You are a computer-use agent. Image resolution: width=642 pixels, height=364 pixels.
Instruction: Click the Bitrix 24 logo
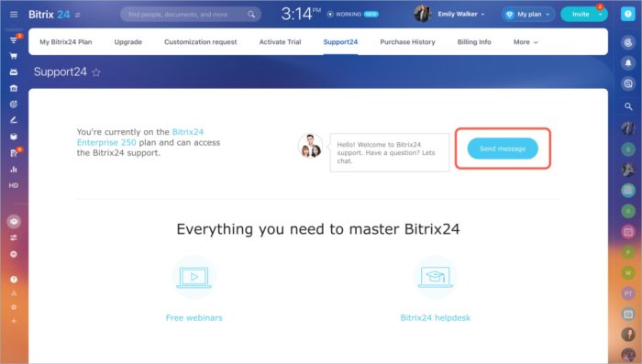tap(50, 15)
